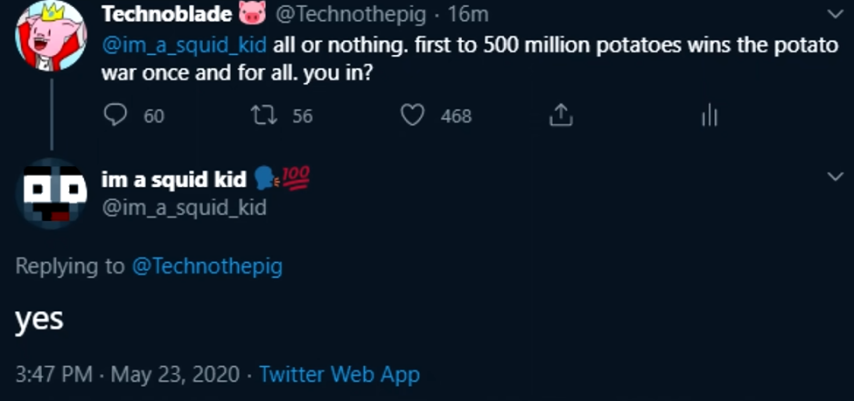854x401 pixels.
Task: Click the Twitter Web App source link
Action: pos(339,375)
